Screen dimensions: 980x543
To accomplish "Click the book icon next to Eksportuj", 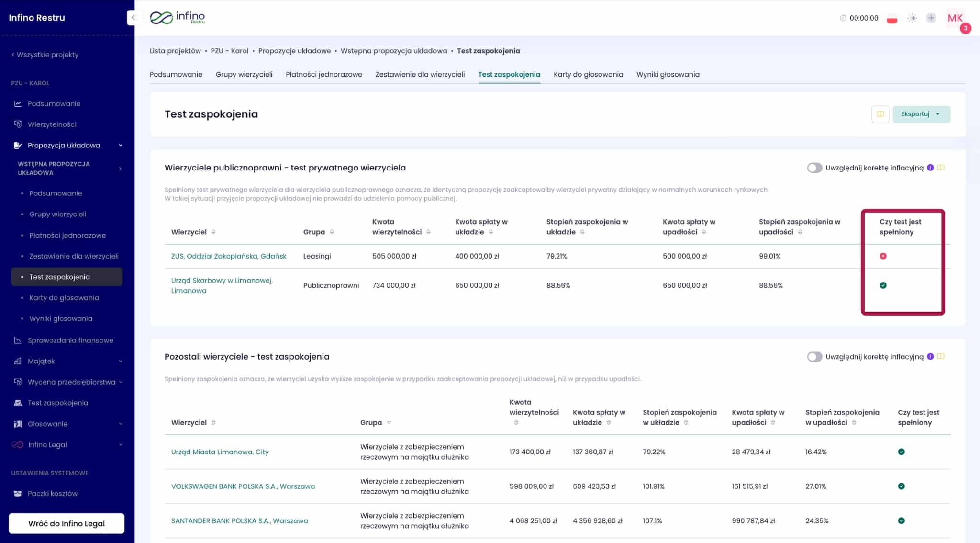I will click(x=880, y=114).
